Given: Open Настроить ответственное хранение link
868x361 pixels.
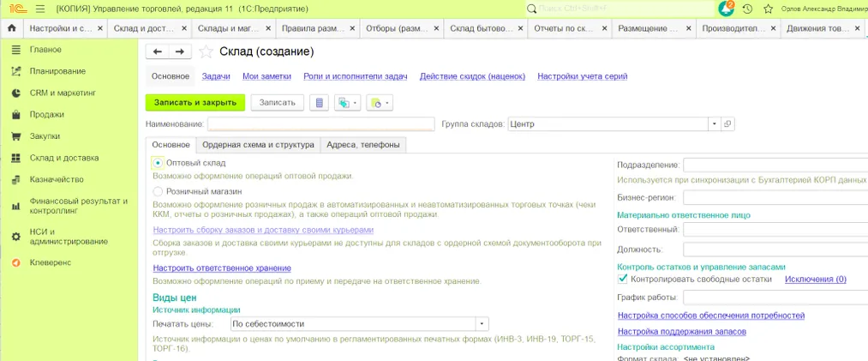Looking at the screenshot, I should (x=222, y=268).
